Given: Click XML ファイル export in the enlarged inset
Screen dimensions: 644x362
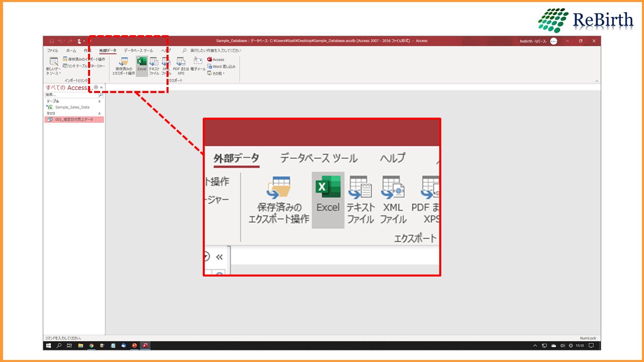Looking at the screenshot, I should pos(393,200).
